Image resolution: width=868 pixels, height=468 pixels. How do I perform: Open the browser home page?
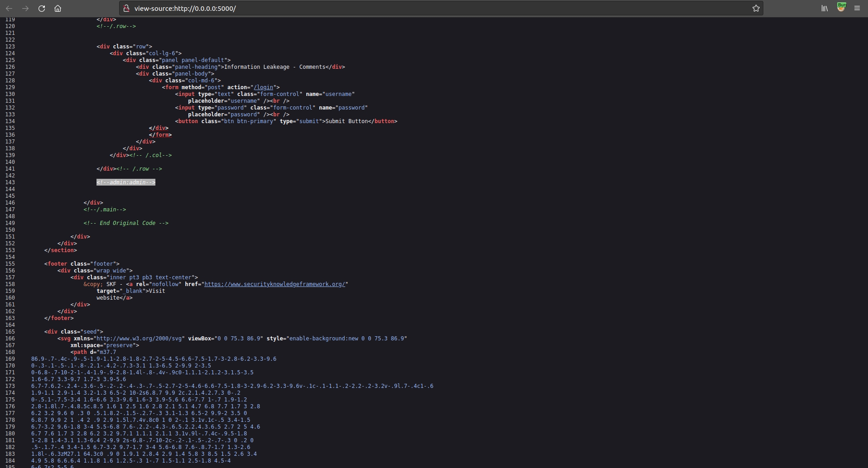[x=58, y=9]
